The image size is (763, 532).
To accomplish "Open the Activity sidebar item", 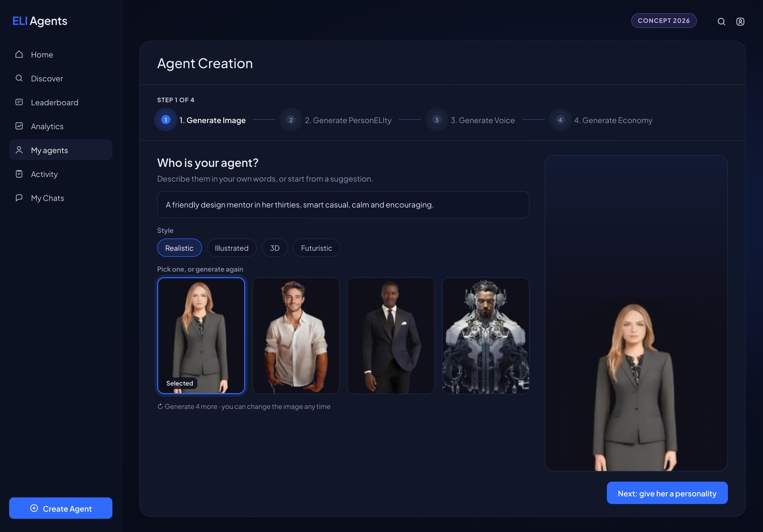I will (61, 174).
